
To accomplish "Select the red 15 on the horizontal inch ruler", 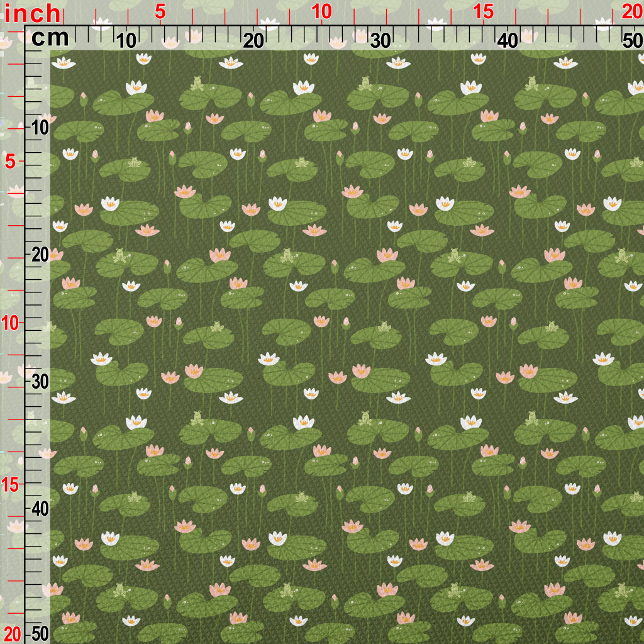I will pos(483,12).
